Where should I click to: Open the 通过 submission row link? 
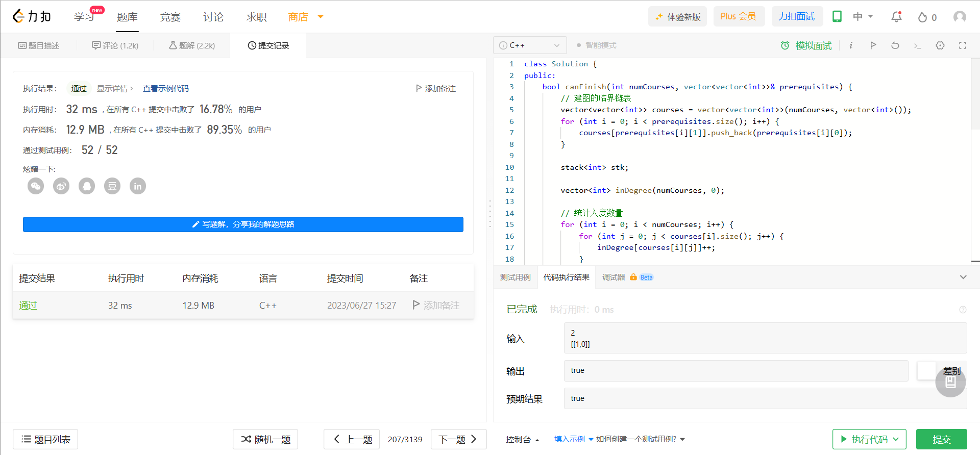click(28, 306)
